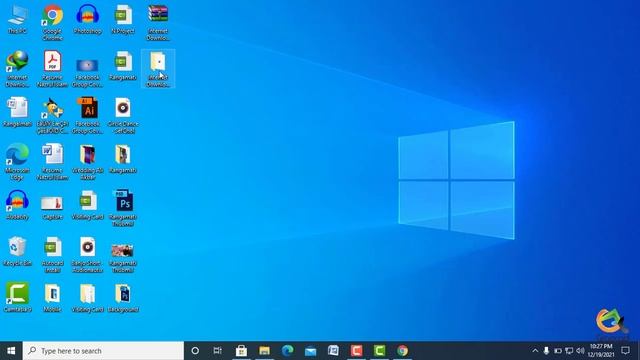Select the Facebook Group Cover Illustrator file

pyautogui.click(x=87, y=115)
